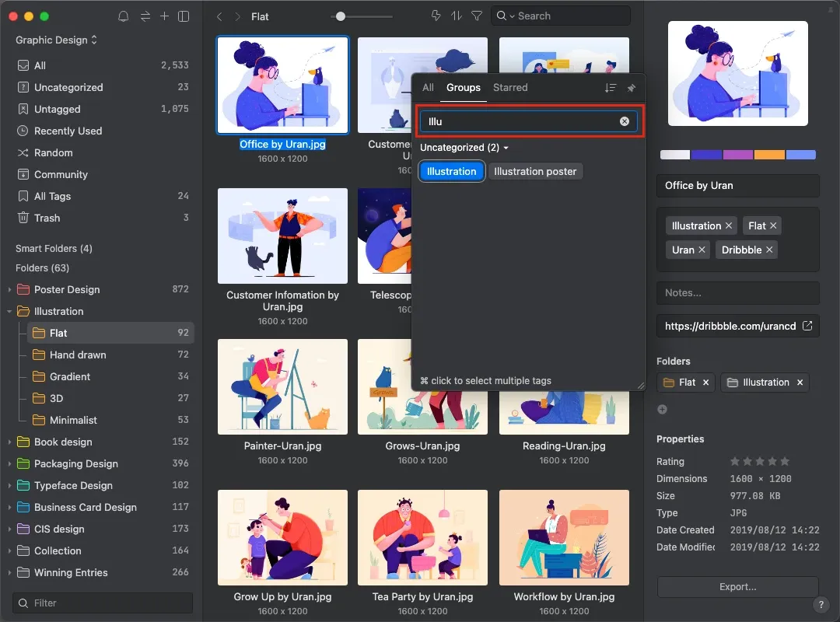Viewport: 840px width, 622px height.
Task: Expand the Poster Design folder
Action: (x=10, y=290)
